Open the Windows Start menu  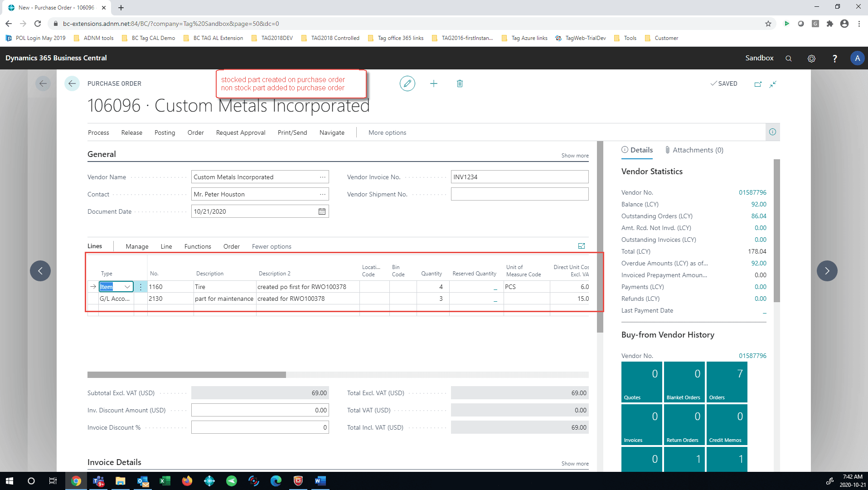pyautogui.click(x=9, y=481)
